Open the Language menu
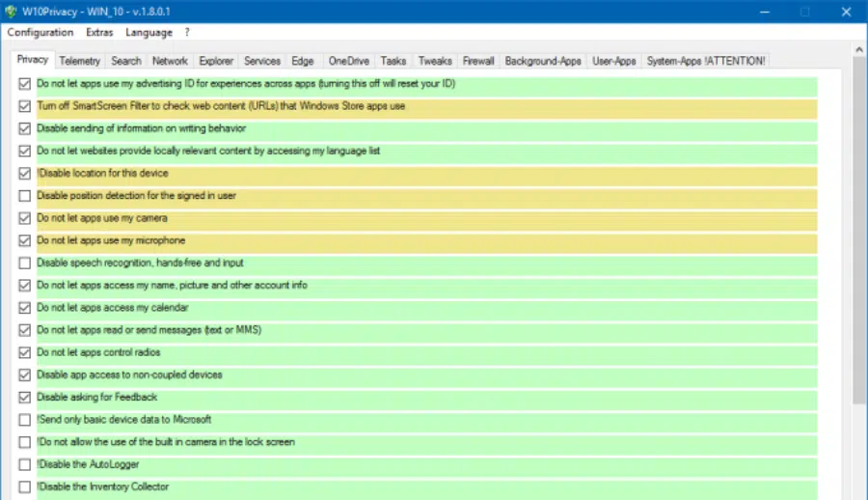This screenshot has width=868, height=500. point(149,32)
